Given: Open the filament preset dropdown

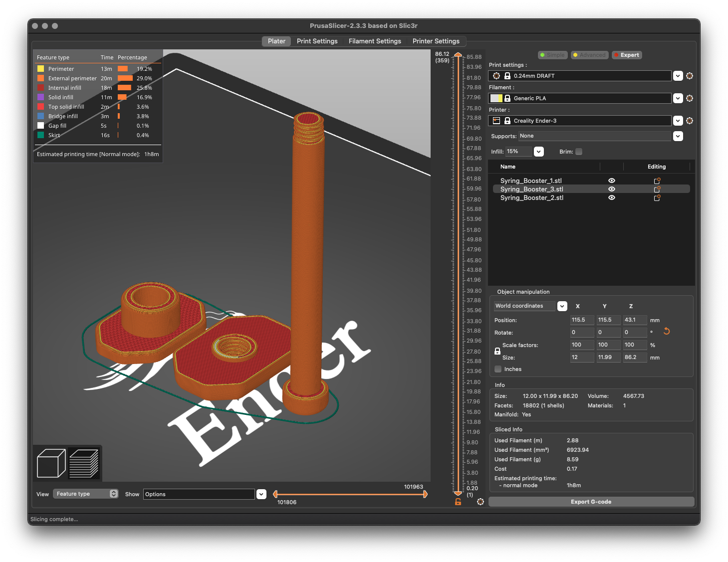Looking at the screenshot, I should pos(678,98).
